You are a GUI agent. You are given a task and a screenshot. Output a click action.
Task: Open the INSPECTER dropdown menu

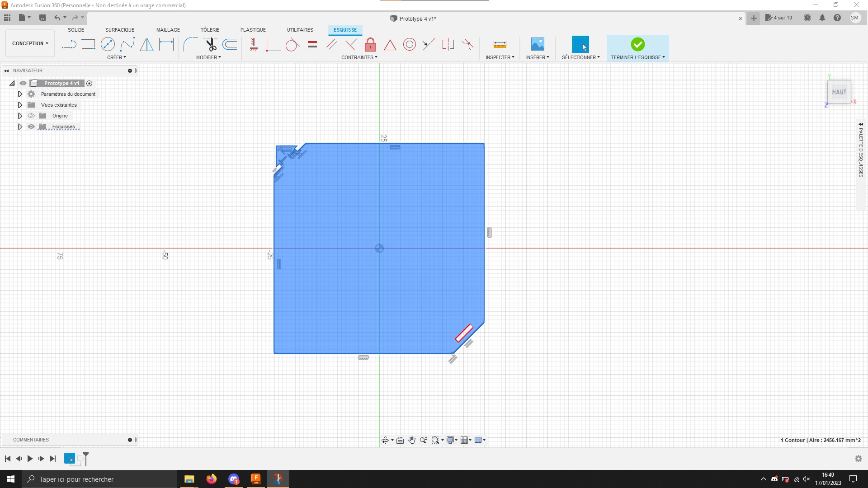(500, 57)
